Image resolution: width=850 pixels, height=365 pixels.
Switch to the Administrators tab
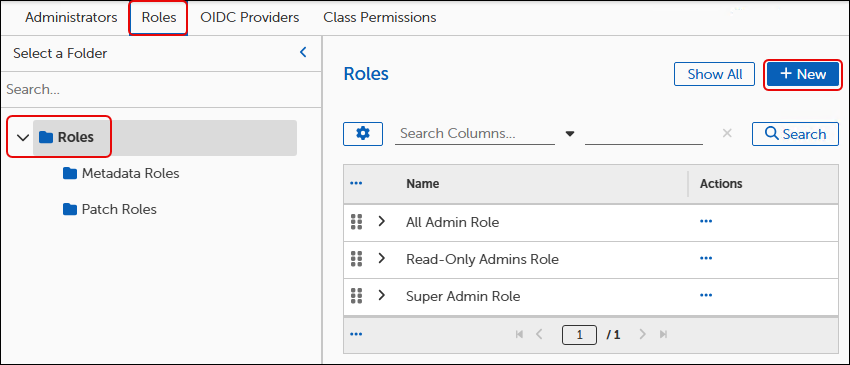point(71,17)
